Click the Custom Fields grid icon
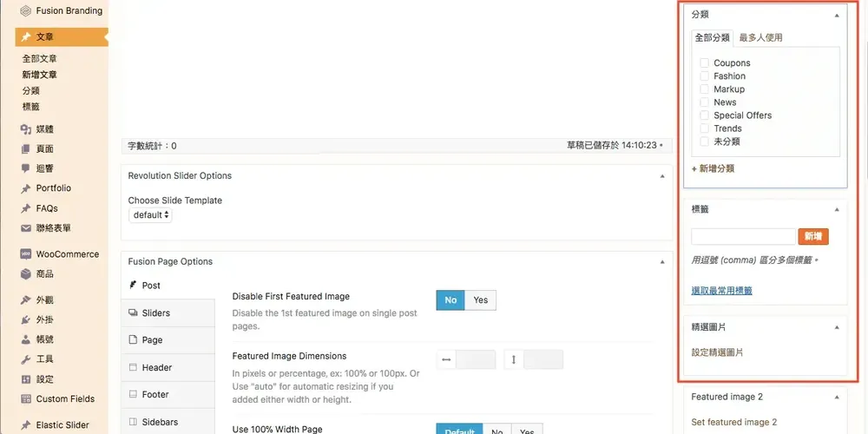The width and height of the screenshot is (868, 434). point(25,398)
